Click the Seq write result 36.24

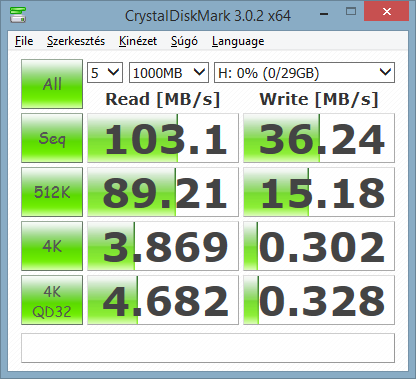[x=319, y=138]
